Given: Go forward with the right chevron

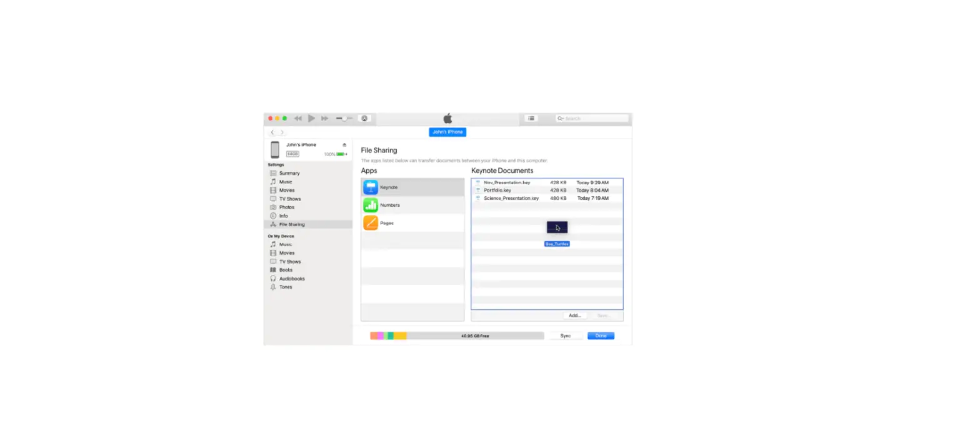Looking at the screenshot, I should 282,132.
